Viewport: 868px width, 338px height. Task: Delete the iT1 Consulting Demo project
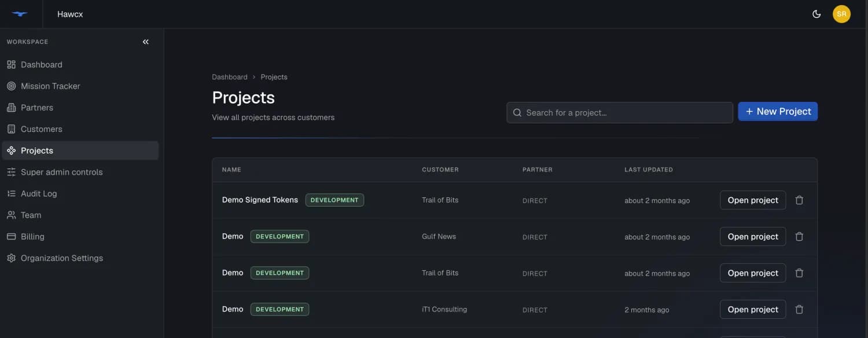coord(799,310)
